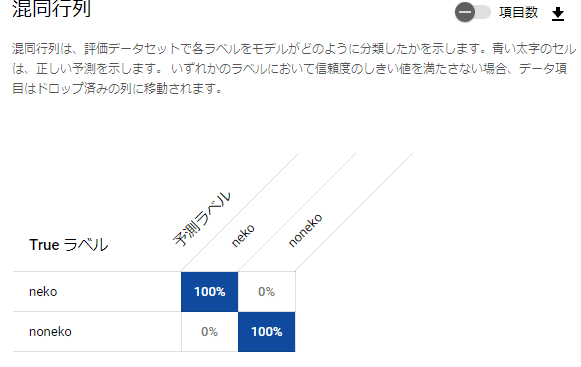The image size is (581, 367).
Task: Click the dark blue noneko cell swatch
Action: (x=266, y=332)
